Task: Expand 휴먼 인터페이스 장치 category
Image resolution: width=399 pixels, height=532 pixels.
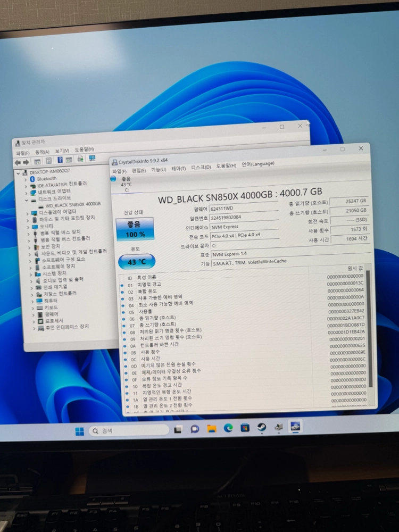Action: (x=34, y=328)
